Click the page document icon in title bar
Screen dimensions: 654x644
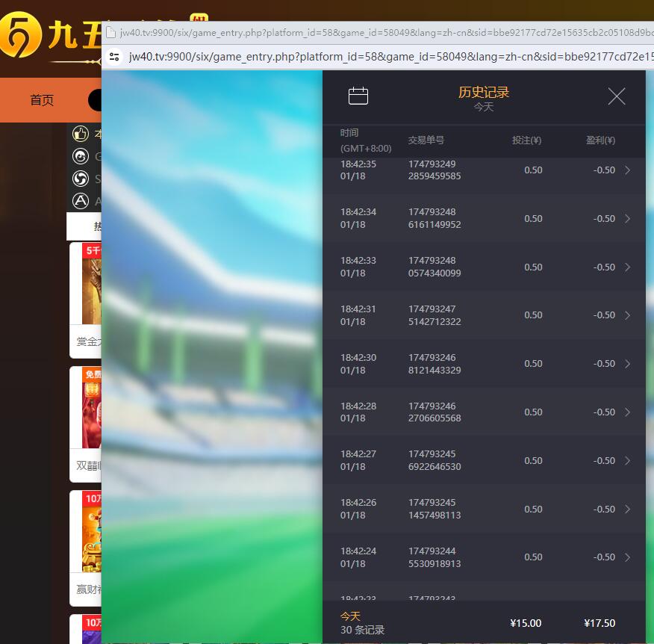[110, 33]
